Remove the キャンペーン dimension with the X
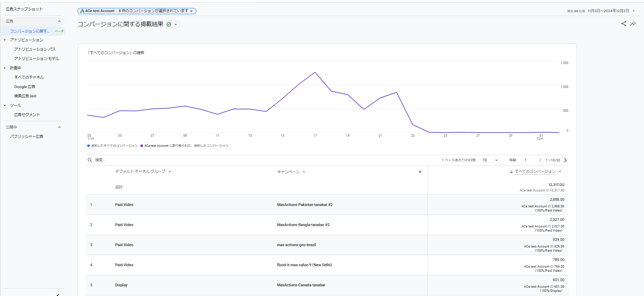Viewport: 644px width, 296px height. click(420, 172)
